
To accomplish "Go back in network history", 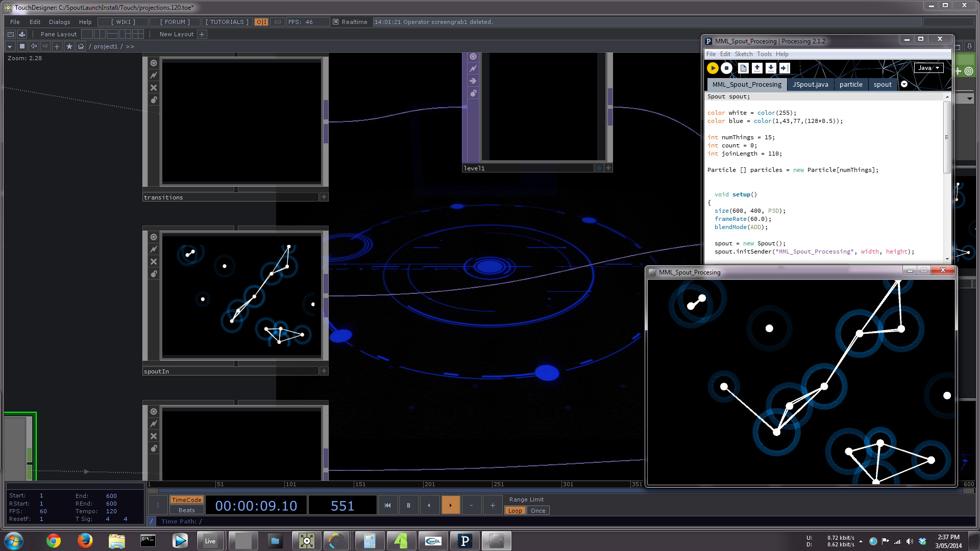I will [x=34, y=46].
